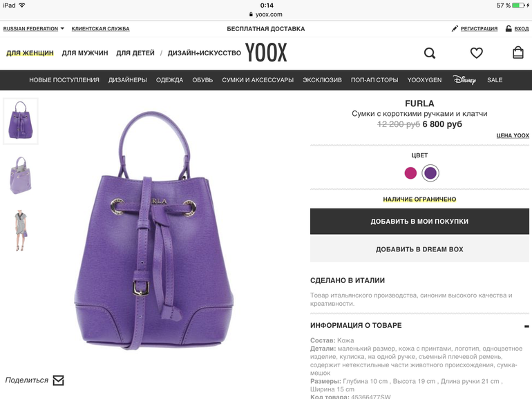Switch to the Для мужчин tab
The image size is (532, 399).
[x=85, y=53]
